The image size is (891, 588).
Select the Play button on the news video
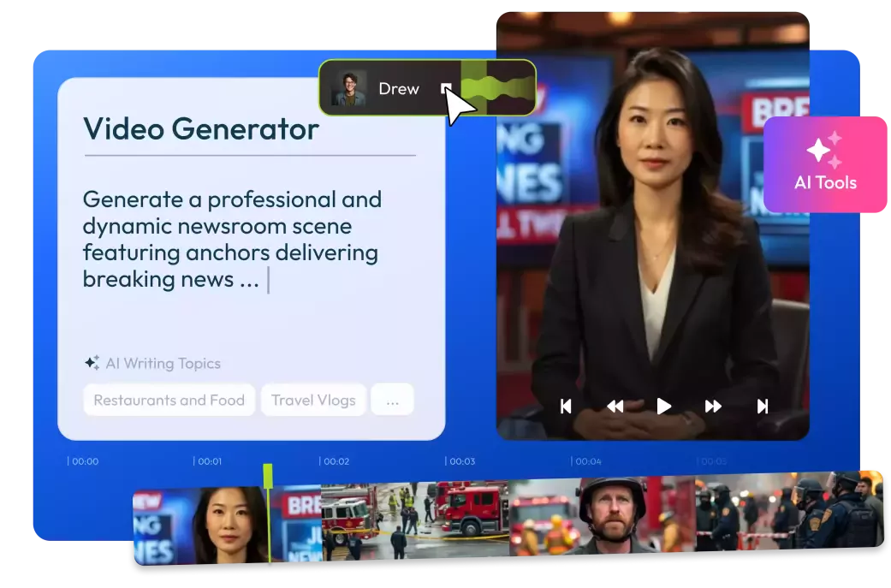(x=662, y=407)
